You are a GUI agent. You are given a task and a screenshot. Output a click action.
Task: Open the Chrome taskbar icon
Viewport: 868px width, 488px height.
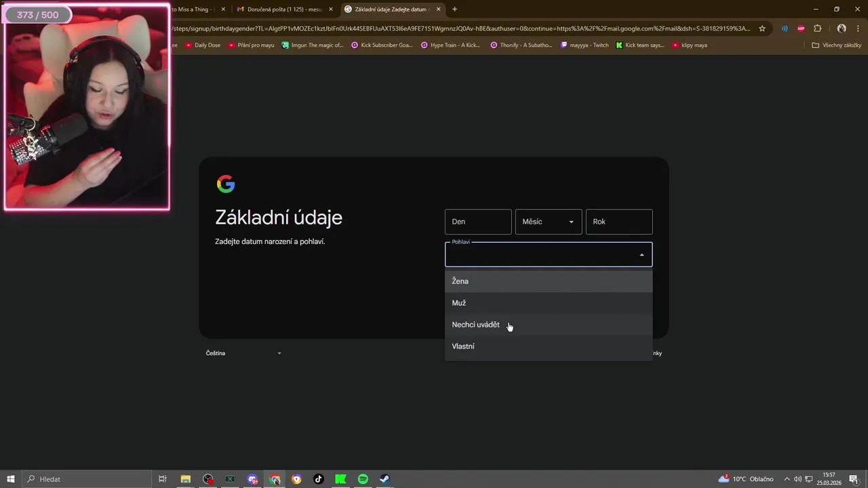point(275,479)
